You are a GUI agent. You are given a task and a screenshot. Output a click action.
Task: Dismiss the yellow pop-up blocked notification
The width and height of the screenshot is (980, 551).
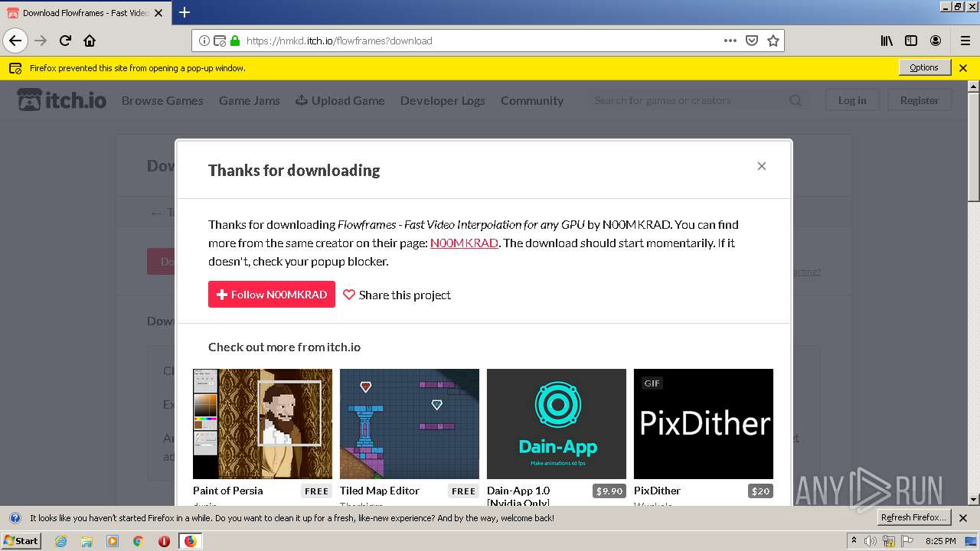point(963,68)
